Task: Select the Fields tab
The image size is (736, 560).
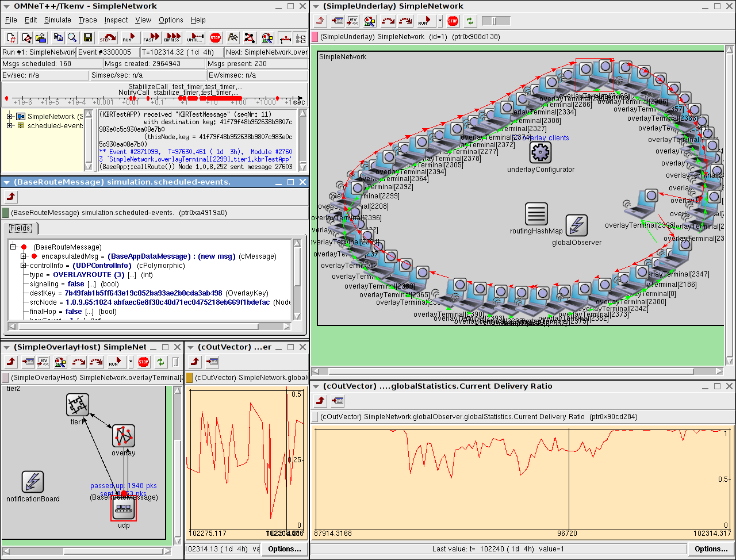Action: pos(20,228)
